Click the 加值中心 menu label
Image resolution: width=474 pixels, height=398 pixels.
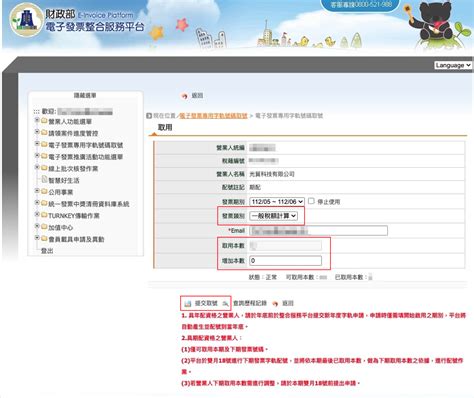pos(61,228)
